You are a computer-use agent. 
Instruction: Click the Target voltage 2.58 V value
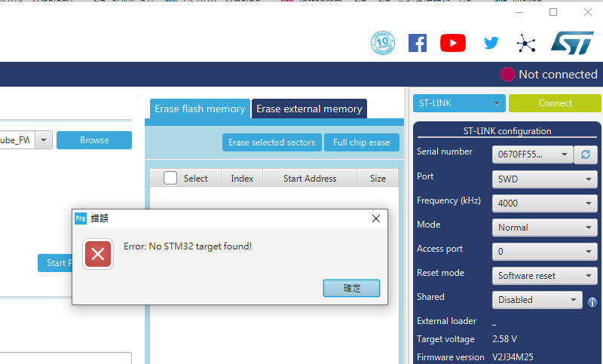[x=504, y=339]
